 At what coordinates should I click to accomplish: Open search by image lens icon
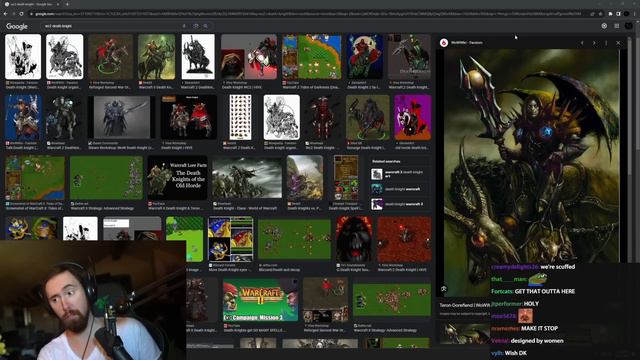click(196, 26)
